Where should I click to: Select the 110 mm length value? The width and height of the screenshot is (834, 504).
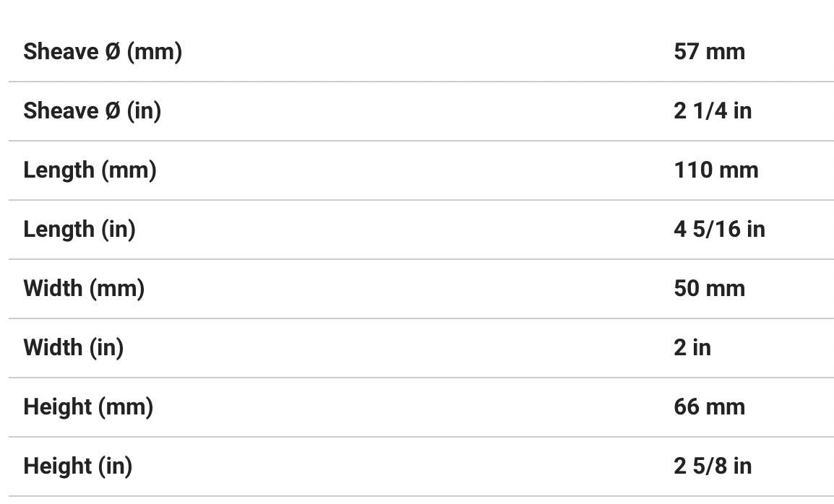pyautogui.click(x=716, y=170)
